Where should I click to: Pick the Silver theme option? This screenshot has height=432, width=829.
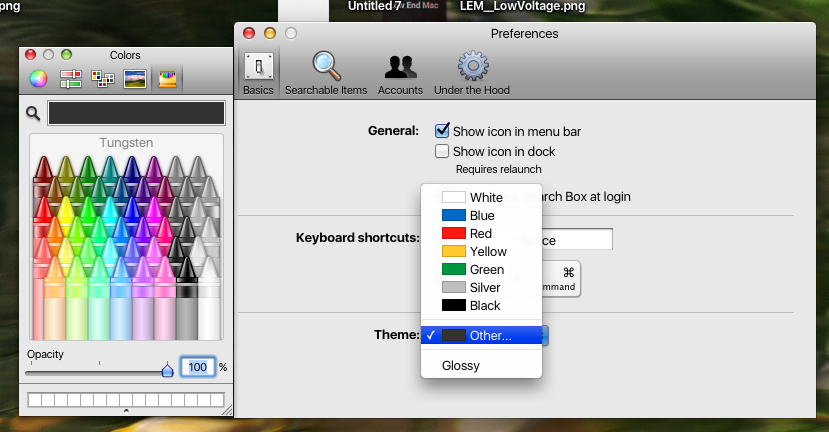tap(484, 287)
